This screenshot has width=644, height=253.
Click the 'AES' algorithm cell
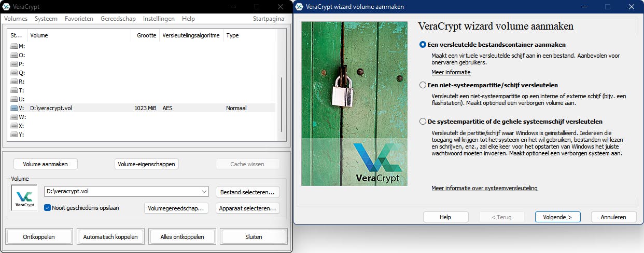(x=167, y=108)
